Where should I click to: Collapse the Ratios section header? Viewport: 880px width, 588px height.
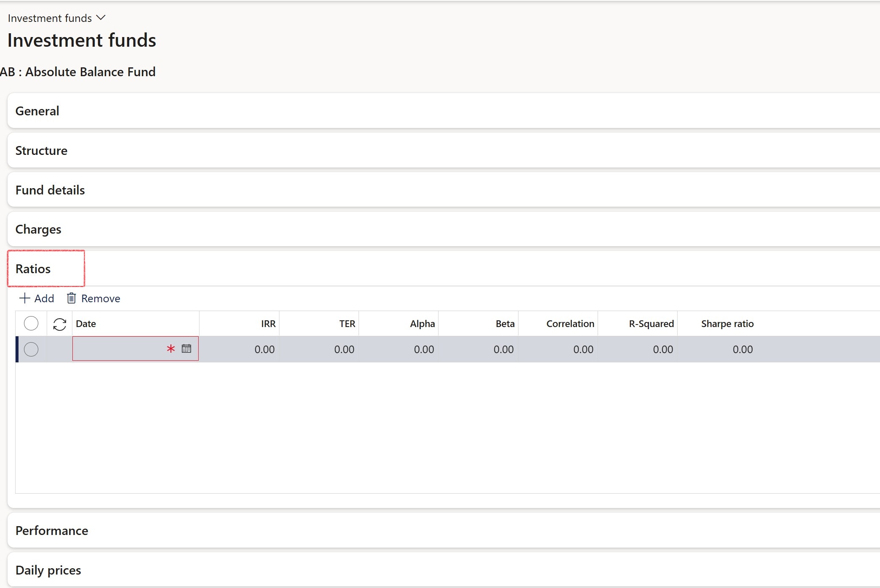coord(444,269)
